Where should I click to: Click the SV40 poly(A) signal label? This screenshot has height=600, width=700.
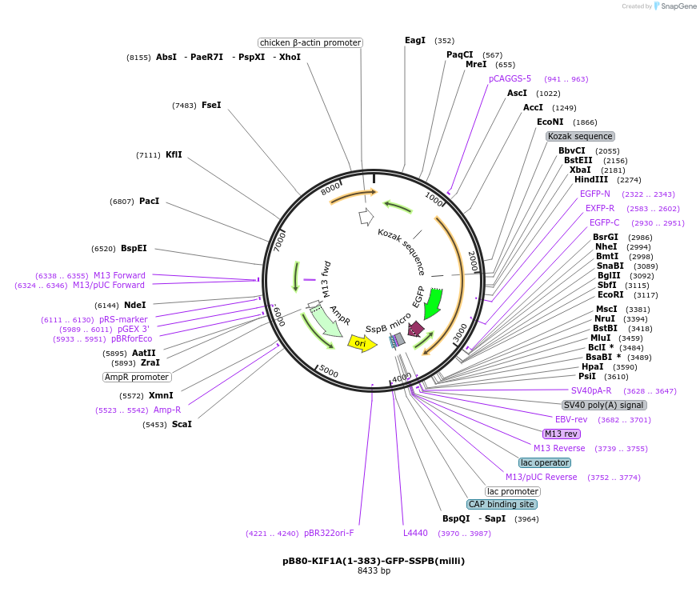click(604, 405)
